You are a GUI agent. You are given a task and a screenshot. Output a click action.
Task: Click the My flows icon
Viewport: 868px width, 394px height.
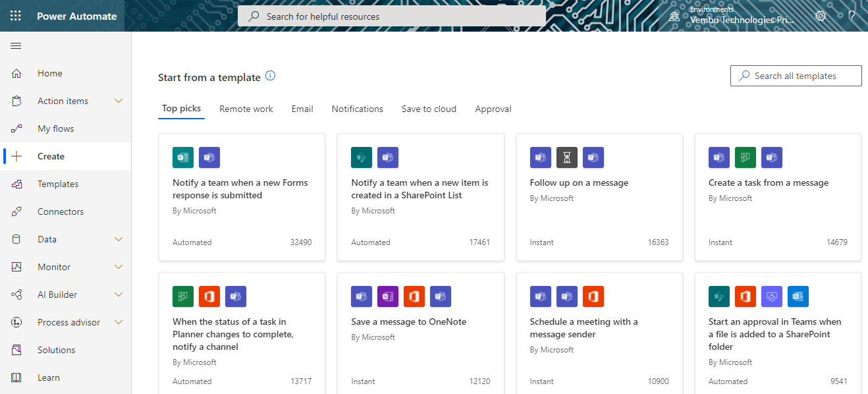point(17,128)
